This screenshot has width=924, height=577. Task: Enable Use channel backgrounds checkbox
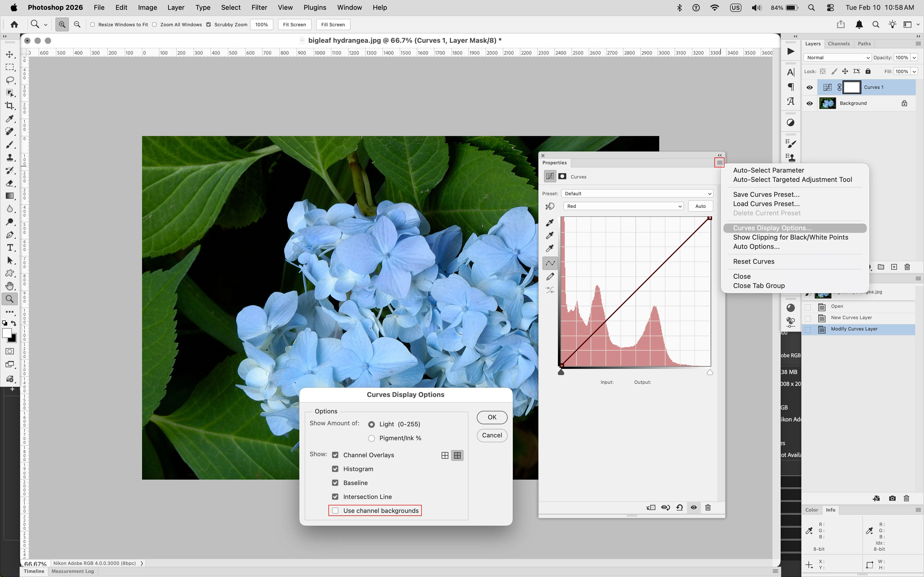coord(335,511)
